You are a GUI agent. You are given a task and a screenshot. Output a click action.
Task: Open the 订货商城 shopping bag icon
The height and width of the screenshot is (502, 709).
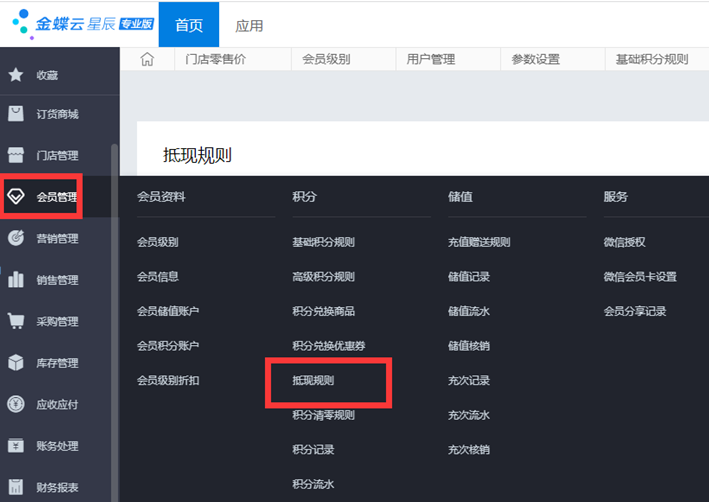[x=15, y=114]
